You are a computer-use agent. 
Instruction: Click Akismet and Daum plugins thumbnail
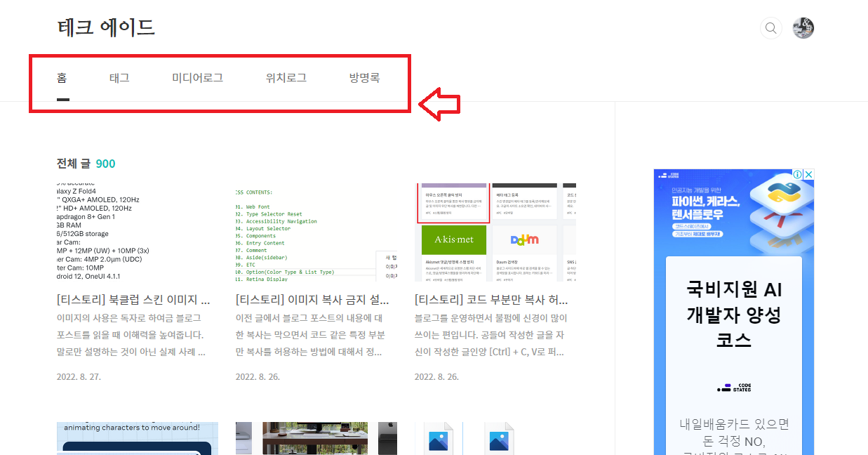point(495,233)
